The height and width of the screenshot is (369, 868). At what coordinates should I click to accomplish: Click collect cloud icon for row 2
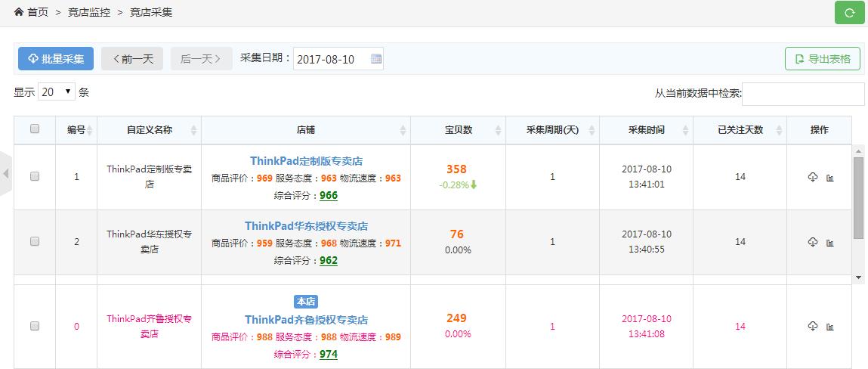(813, 241)
